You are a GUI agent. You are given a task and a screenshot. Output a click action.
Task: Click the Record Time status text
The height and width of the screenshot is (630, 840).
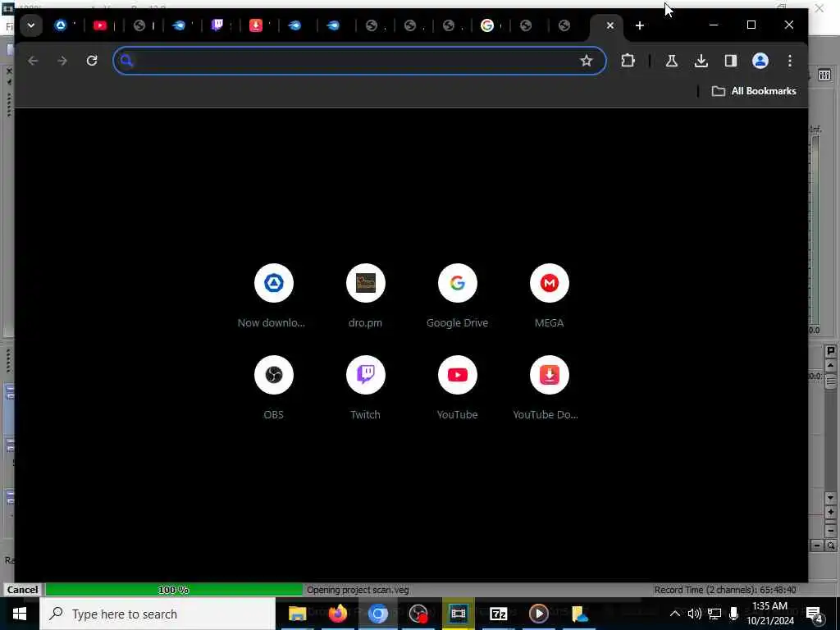click(x=725, y=590)
